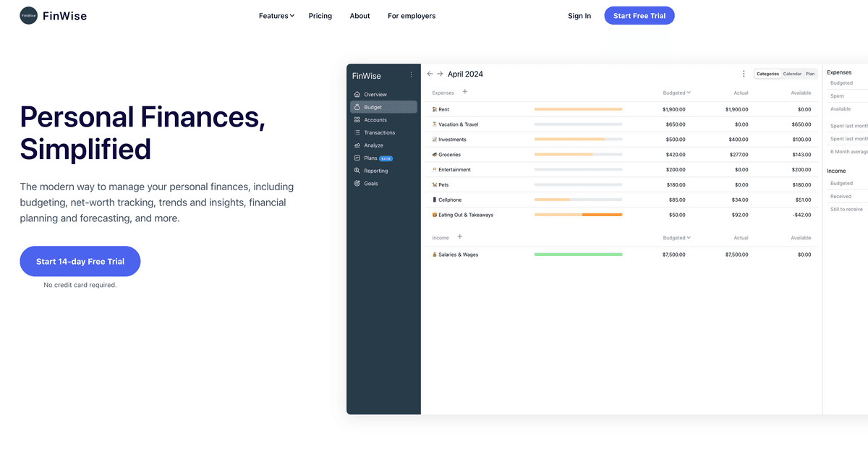The width and height of the screenshot is (868, 457).
Task: Advance to next month with right arrow
Action: point(440,74)
